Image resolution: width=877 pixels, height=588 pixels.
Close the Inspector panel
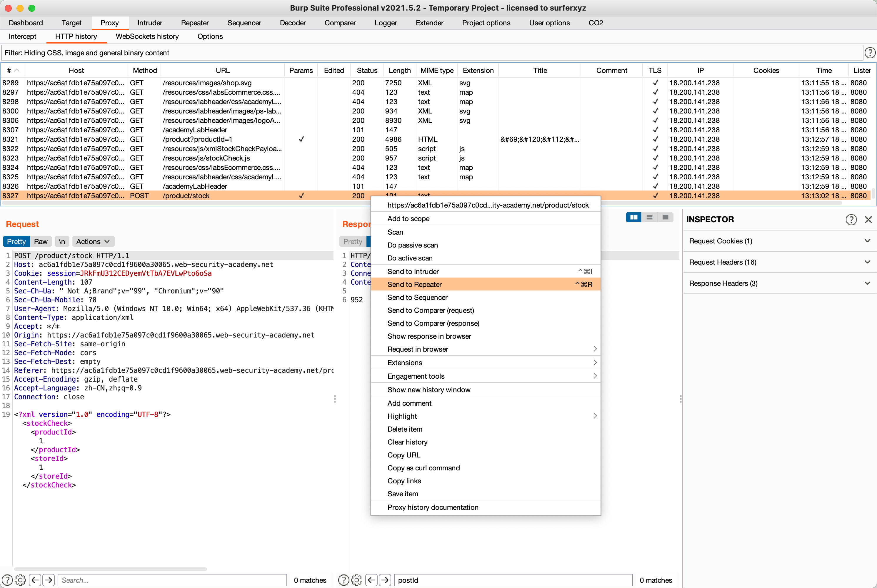click(x=868, y=219)
